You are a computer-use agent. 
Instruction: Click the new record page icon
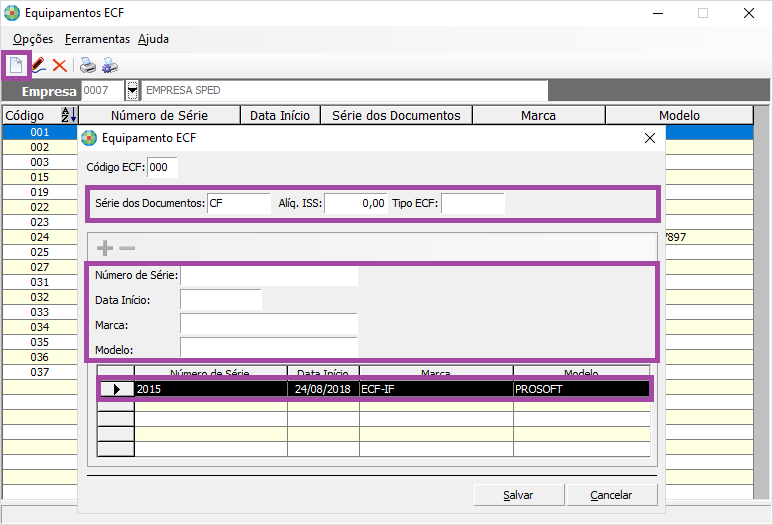(x=16, y=66)
